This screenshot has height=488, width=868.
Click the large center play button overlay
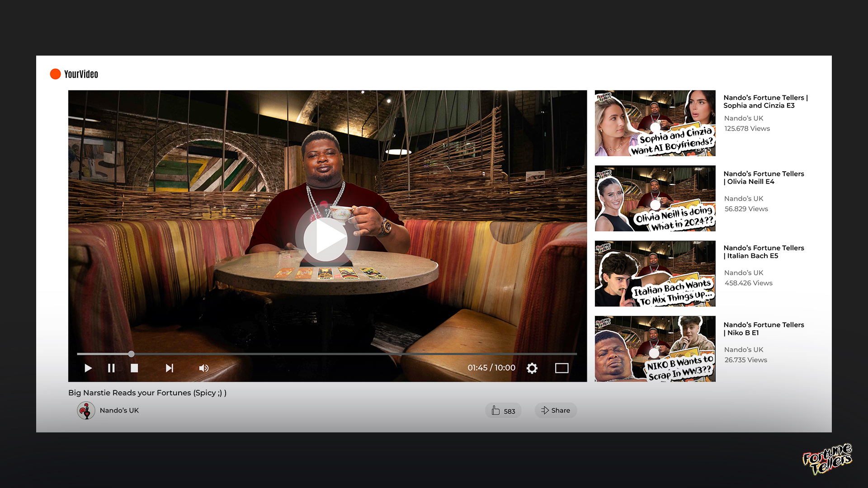tap(325, 239)
